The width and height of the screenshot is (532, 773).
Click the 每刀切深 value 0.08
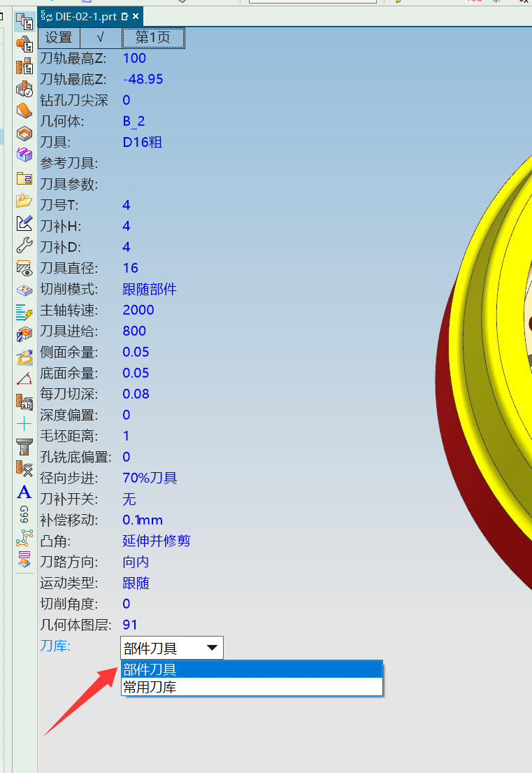(136, 394)
